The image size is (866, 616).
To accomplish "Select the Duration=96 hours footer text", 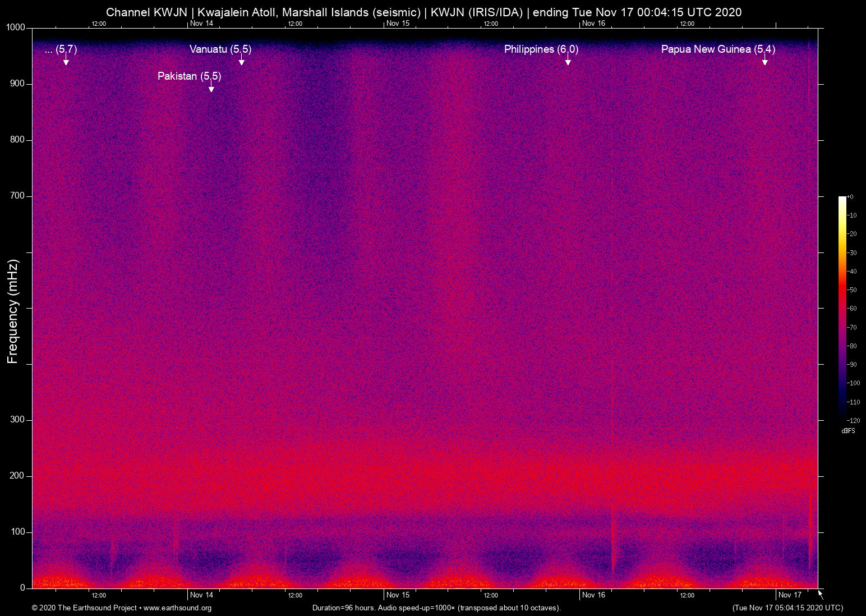I will (436, 608).
